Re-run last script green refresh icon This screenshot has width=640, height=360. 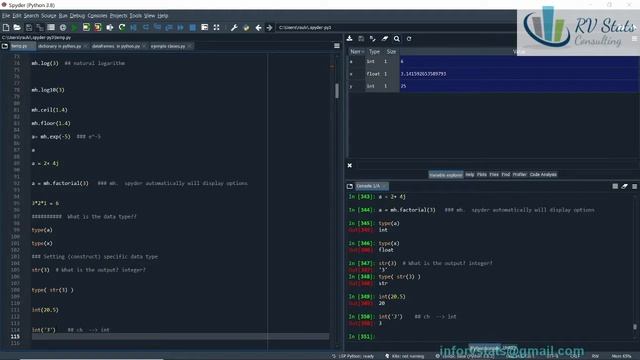[x=122, y=27]
